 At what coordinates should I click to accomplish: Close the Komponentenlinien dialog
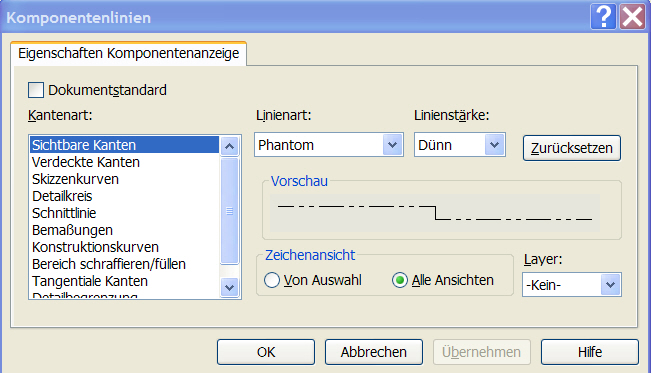632,17
